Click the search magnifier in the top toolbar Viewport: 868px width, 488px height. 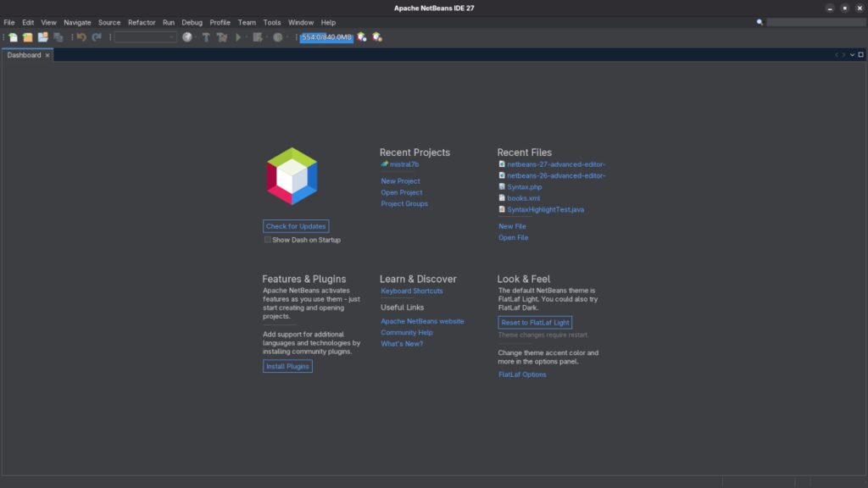pyautogui.click(x=759, y=22)
